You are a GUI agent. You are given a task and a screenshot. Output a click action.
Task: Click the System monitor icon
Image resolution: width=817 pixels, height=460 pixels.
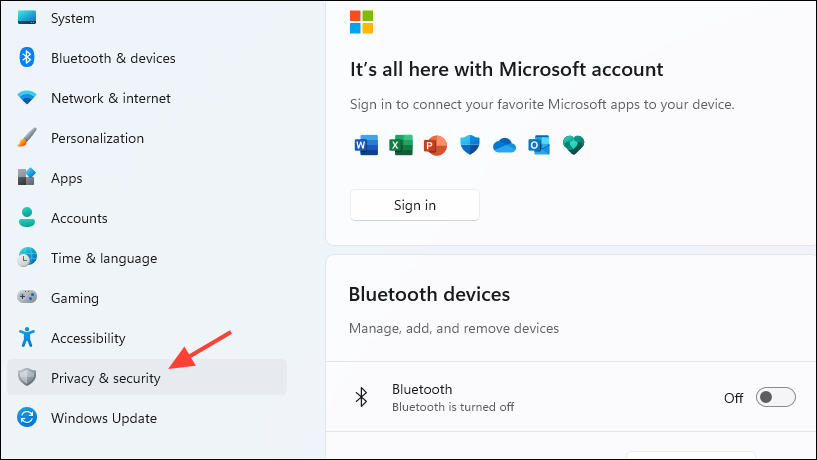(27, 17)
